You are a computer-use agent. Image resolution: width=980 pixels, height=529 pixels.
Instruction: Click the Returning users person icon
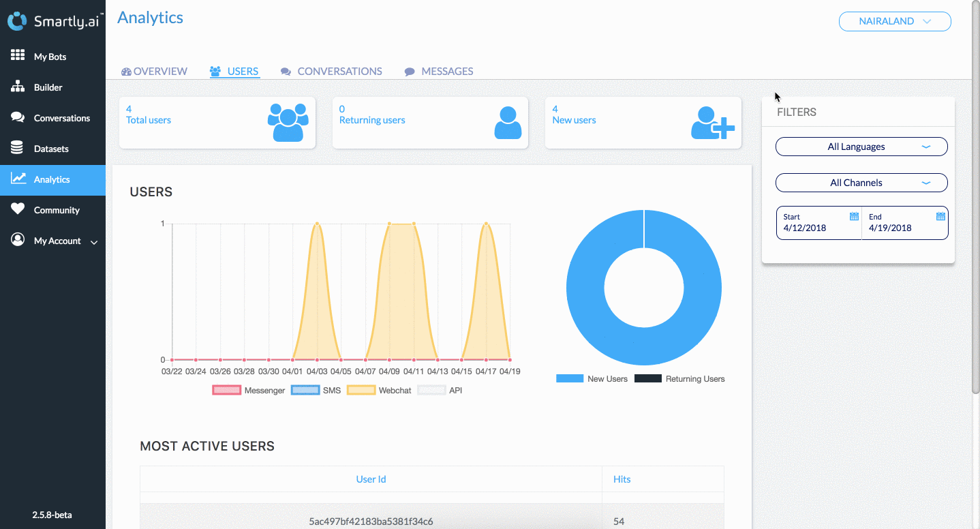[x=508, y=123]
